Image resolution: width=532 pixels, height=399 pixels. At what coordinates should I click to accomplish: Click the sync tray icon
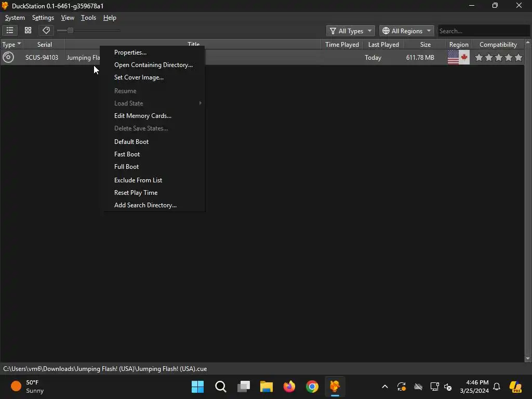coord(402,387)
